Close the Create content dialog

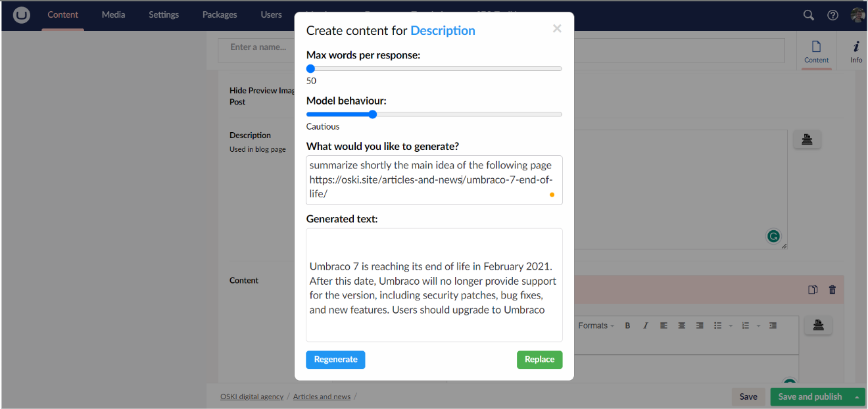pyautogui.click(x=557, y=28)
